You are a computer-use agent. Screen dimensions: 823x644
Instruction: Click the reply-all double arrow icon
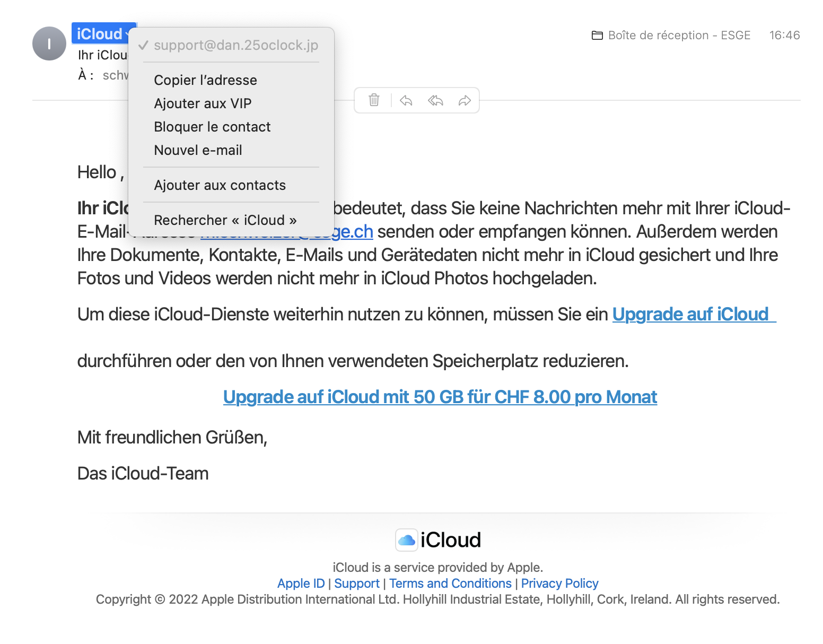(435, 100)
